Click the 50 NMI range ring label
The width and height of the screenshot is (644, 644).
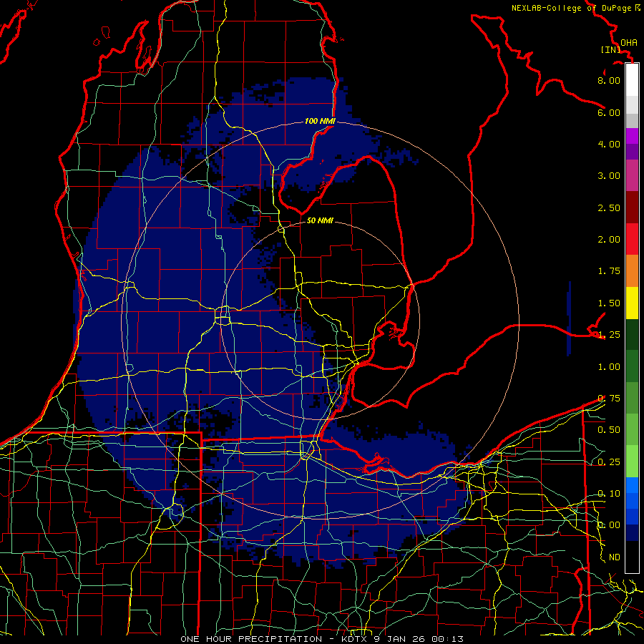click(x=320, y=220)
